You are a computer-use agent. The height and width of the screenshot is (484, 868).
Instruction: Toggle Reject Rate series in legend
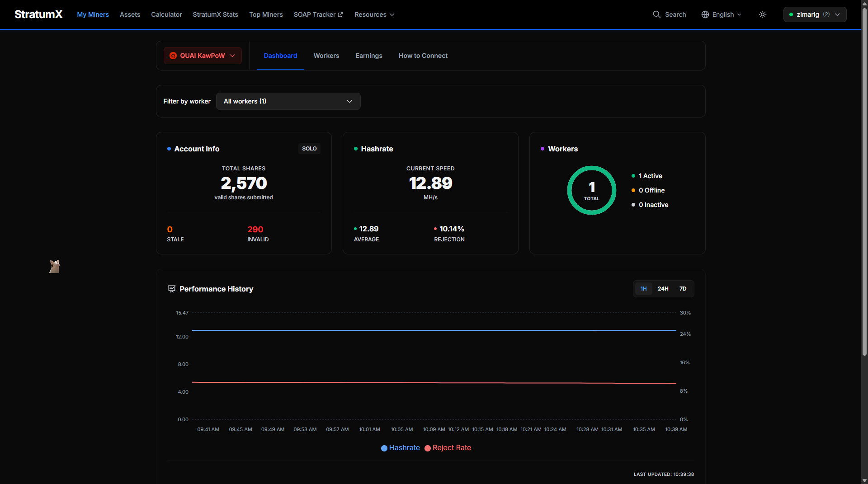[x=448, y=448]
